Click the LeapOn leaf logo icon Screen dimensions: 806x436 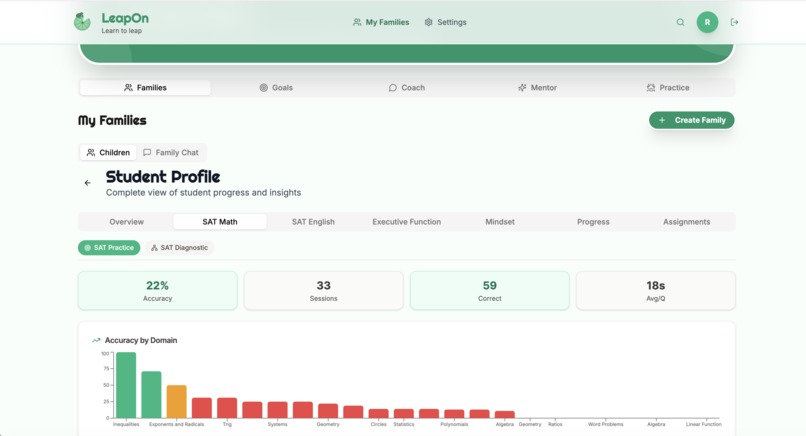(x=82, y=22)
